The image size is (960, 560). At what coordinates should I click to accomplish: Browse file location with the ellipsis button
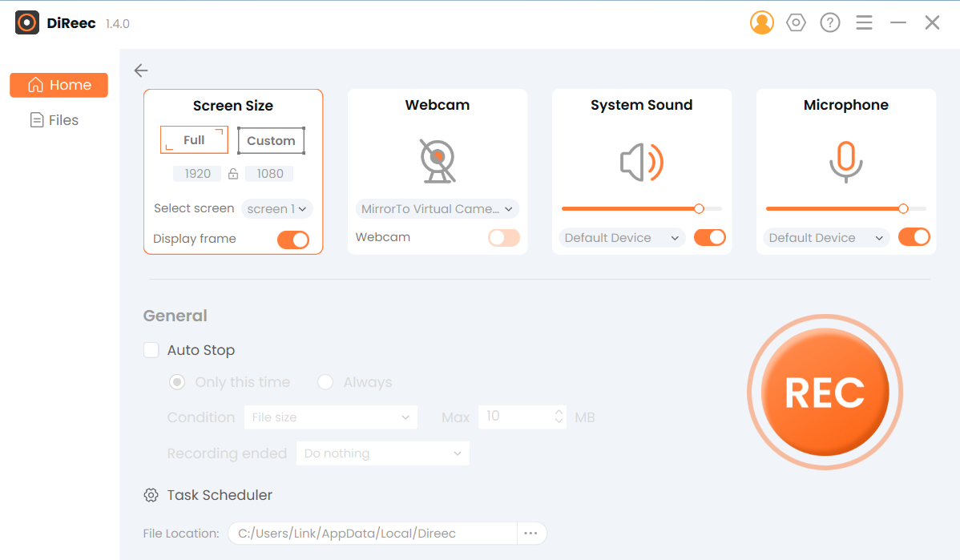(x=530, y=533)
